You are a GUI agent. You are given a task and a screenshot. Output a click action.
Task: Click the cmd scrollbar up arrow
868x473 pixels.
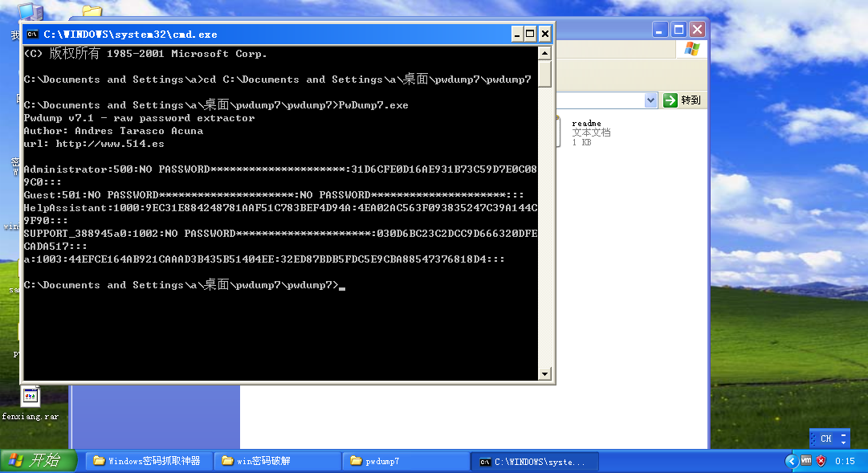544,54
